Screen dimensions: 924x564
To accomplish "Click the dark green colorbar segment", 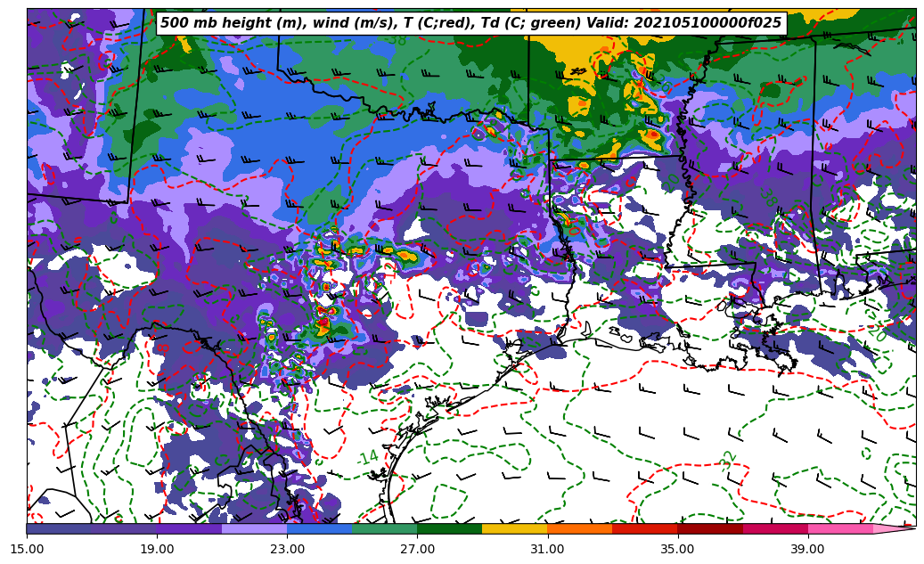I will pyautogui.click(x=449, y=528).
